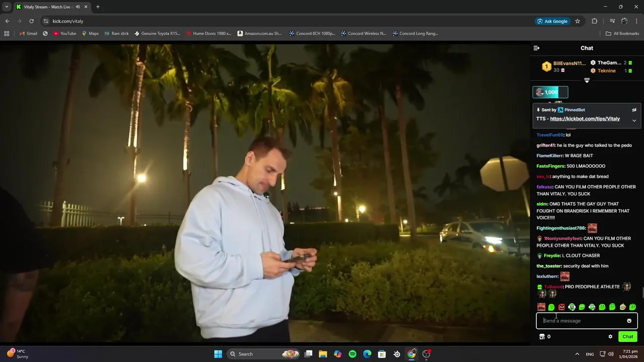
Task: Collapse the chat panel with the arrow icon
Action: coord(536,48)
